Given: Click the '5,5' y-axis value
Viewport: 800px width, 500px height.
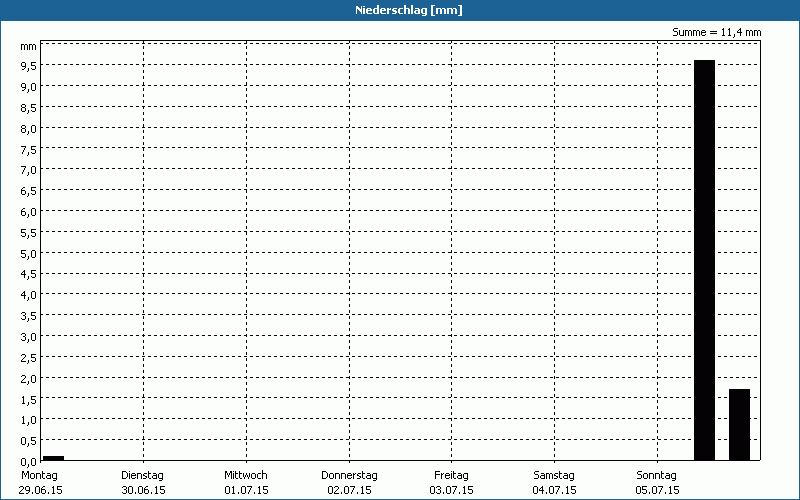Looking at the screenshot, I should (29, 233).
